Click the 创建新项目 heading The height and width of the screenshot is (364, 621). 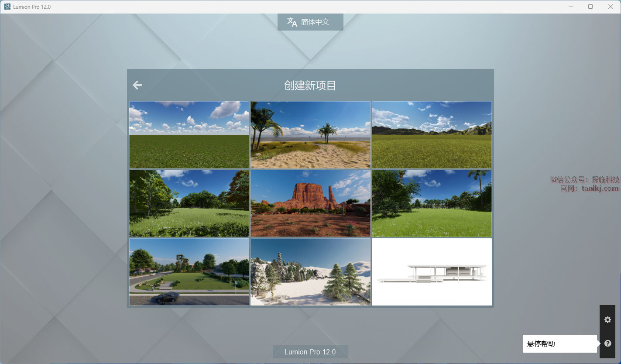(310, 86)
